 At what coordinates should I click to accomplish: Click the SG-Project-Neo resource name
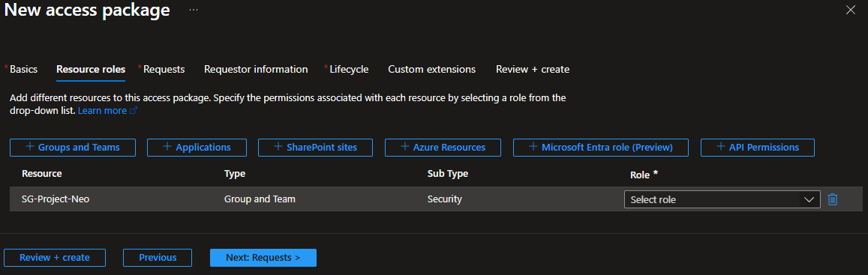56,199
